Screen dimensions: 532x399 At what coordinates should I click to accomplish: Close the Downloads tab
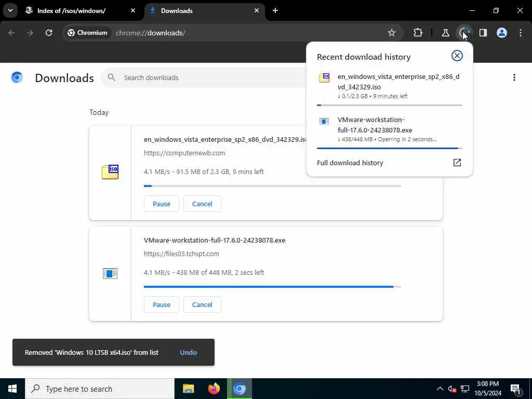(257, 10)
